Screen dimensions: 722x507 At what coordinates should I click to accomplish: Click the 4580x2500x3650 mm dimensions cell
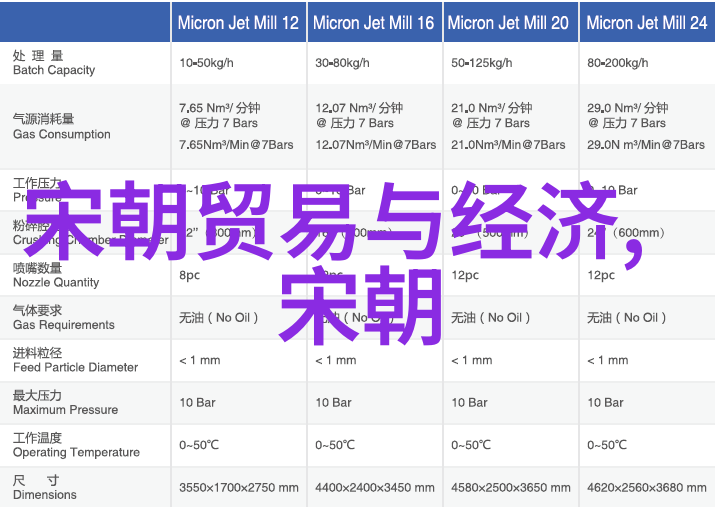click(510, 487)
